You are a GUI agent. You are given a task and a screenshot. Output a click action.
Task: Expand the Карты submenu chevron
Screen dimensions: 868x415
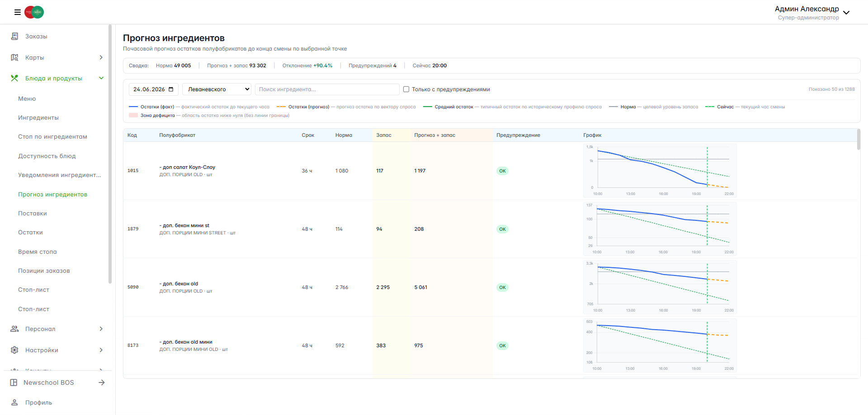pyautogui.click(x=101, y=57)
